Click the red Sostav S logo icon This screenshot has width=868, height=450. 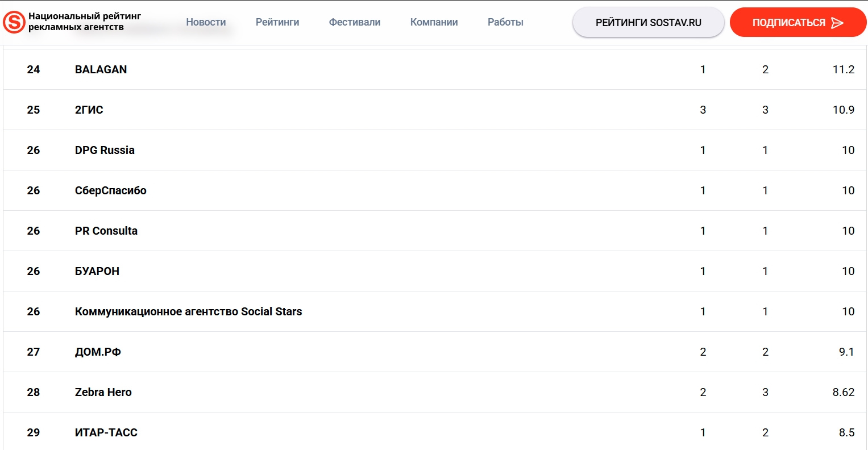[x=14, y=22]
